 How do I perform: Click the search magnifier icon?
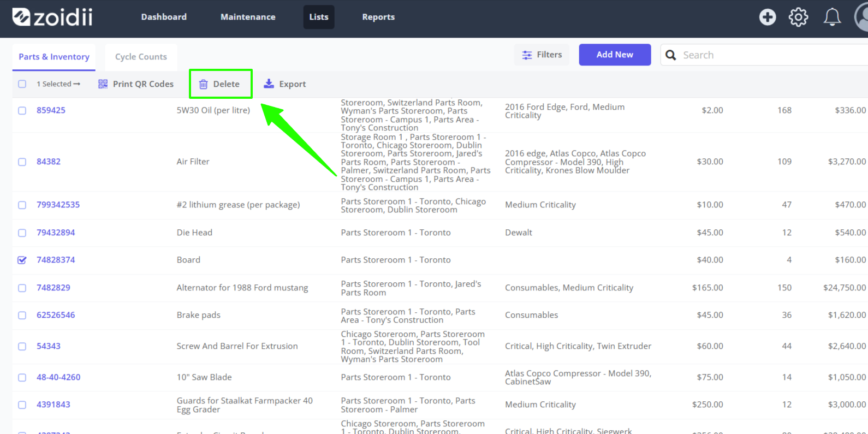[x=671, y=55]
